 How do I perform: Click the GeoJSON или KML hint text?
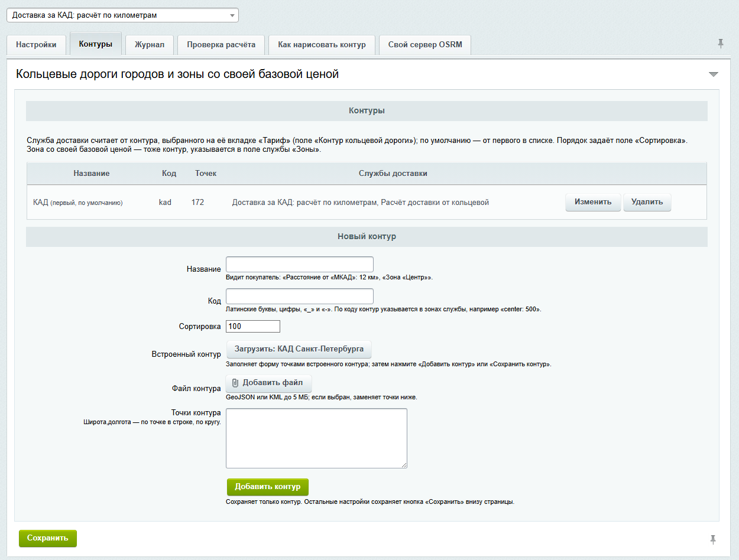click(322, 398)
